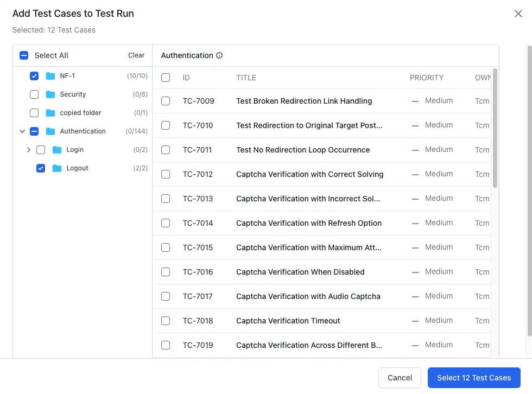Select the TC-7011 test case checkbox
The width and height of the screenshot is (532, 394).
[166, 150]
